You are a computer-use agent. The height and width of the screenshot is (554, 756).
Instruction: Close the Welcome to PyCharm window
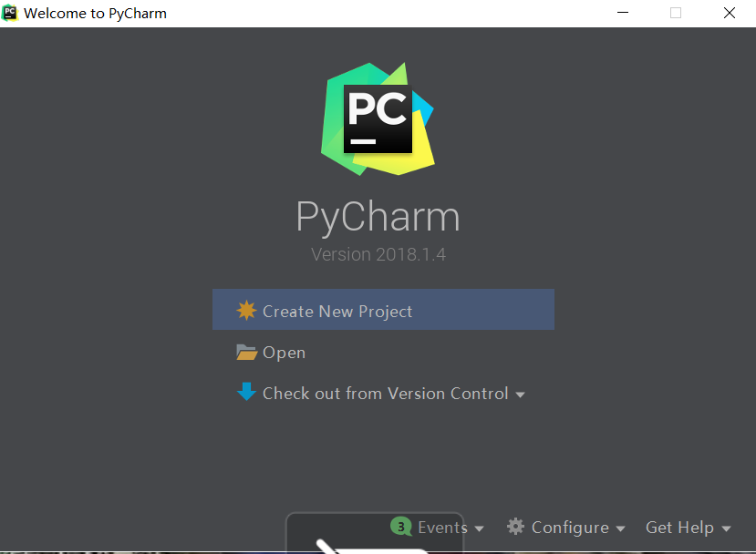tap(730, 13)
